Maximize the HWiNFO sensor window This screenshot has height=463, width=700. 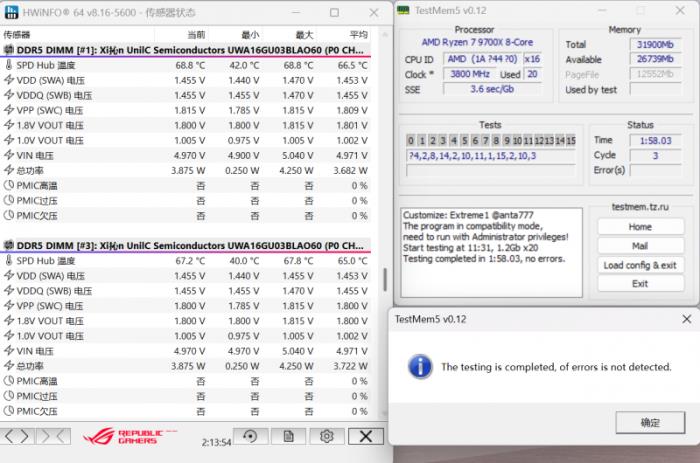[334, 13]
